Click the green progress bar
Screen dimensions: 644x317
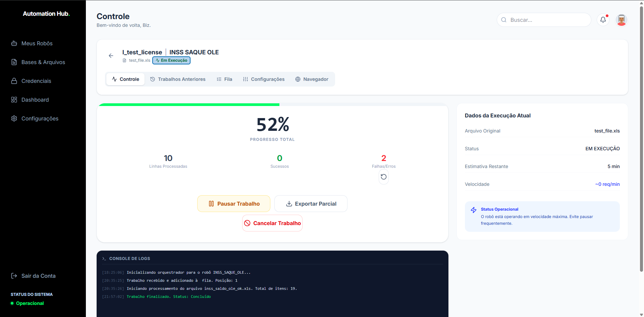click(x=189, y=105)
